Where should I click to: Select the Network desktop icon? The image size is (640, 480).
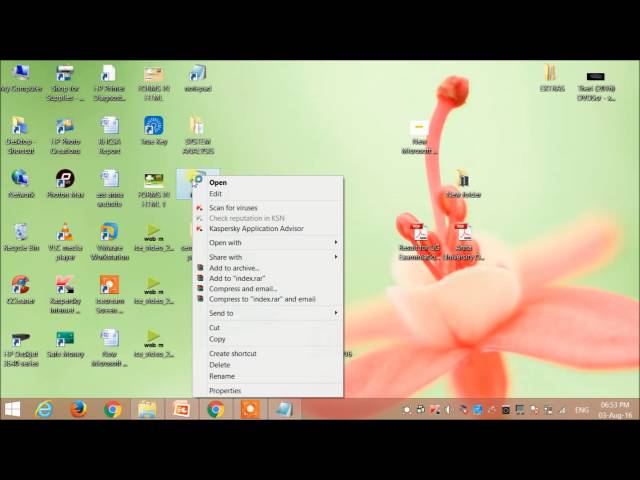click(x=20, y=183)
